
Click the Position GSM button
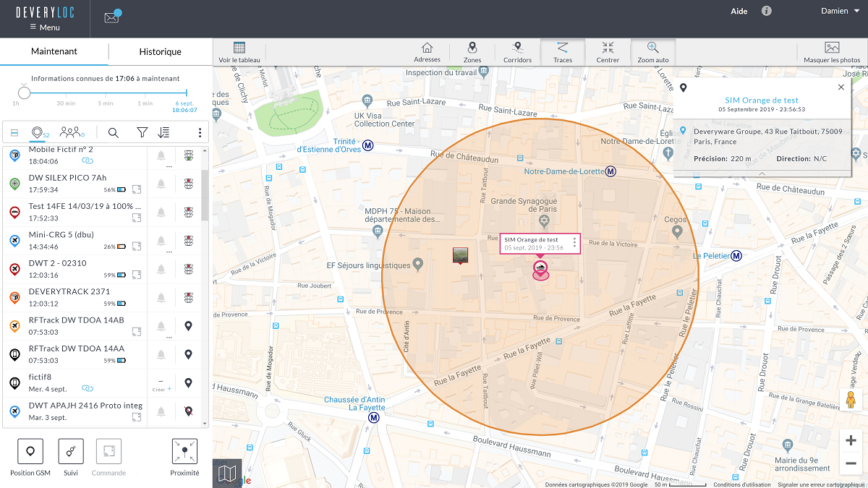click(x=30, y=457)
